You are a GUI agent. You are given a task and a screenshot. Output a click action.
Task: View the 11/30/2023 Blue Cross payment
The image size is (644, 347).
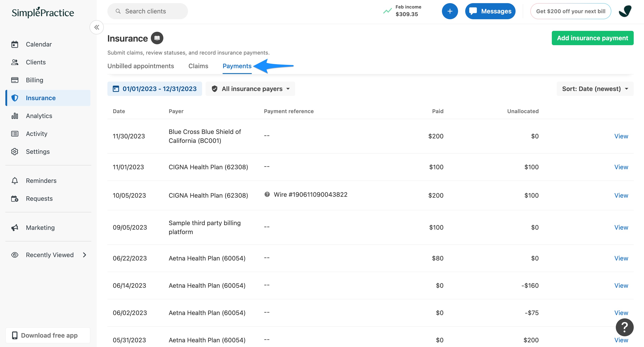[621, 136]
